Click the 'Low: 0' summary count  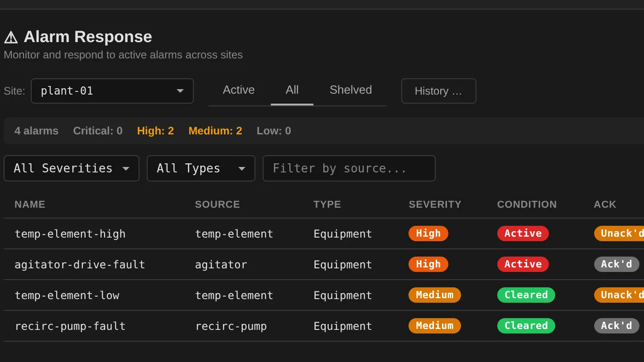point(274,131)
